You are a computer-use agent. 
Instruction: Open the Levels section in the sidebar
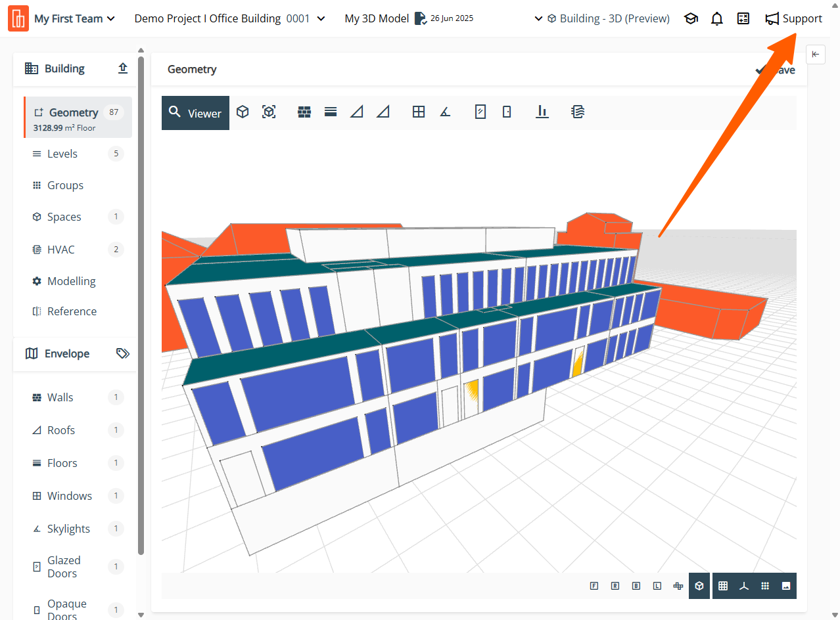pos(62,154)
